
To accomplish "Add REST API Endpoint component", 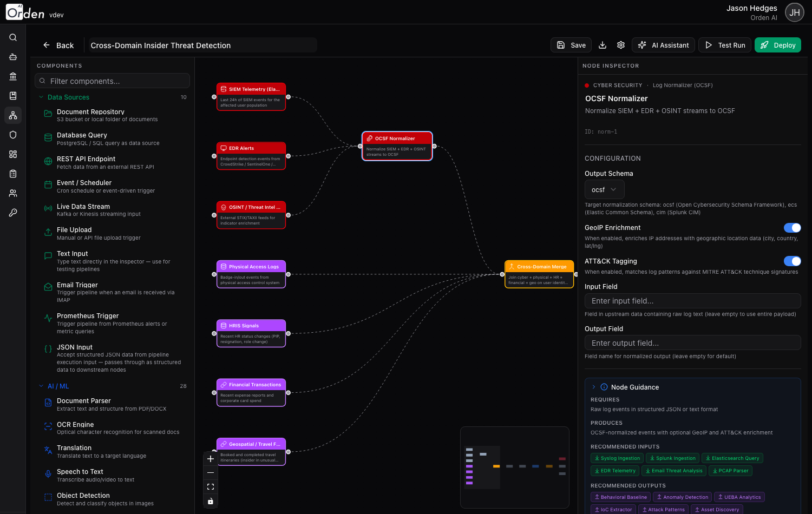I will coord(113,163).
